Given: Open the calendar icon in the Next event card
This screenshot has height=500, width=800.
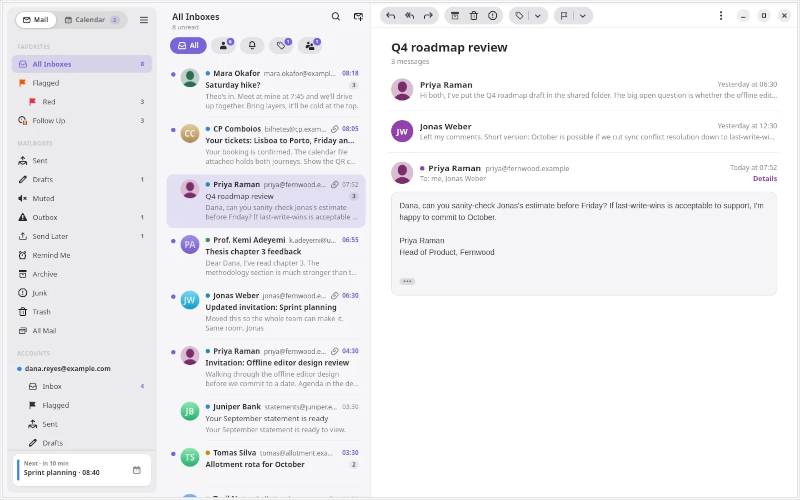Looking at the screenshot, I should click(x=137, y=470).
